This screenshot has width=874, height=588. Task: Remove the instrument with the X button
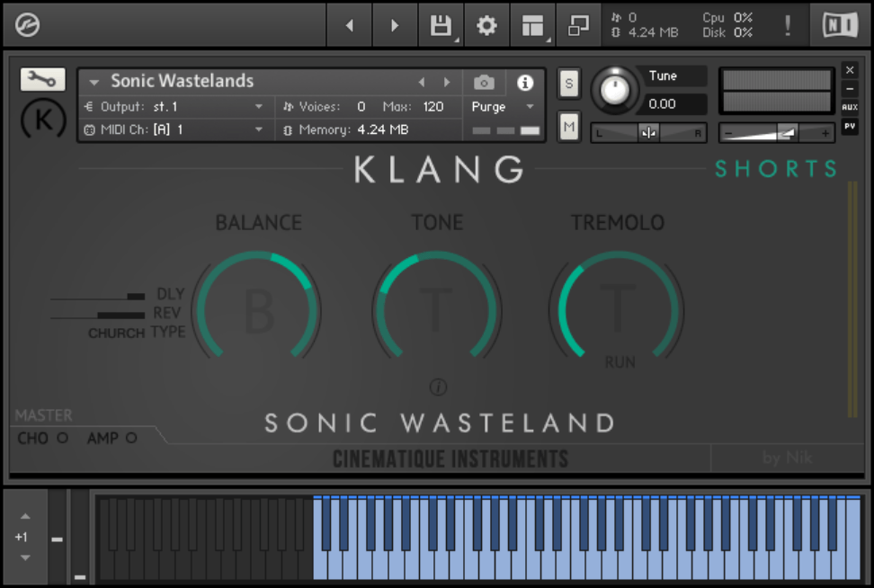click(850, 70)
